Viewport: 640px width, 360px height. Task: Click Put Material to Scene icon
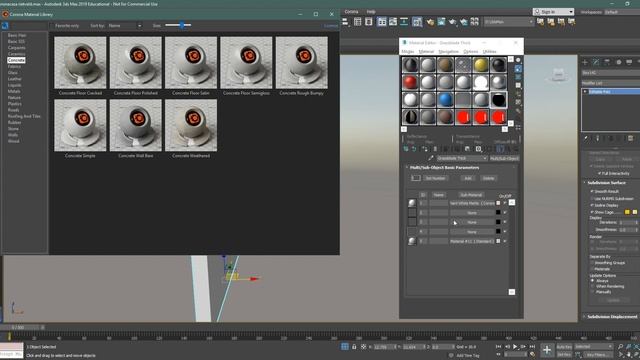pos(414,149)
